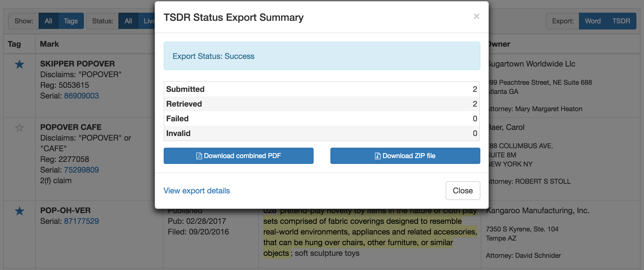Screen dimensions: 644x270
Task: Unstar the POP-OH-VER mark
Action: 20,211
